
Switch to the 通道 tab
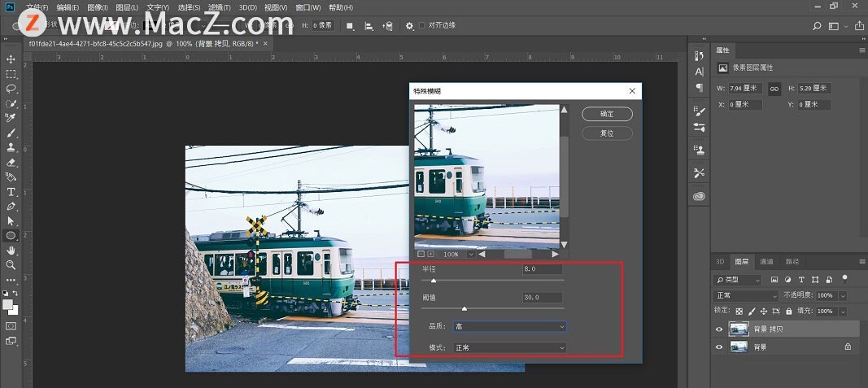[x=766, y=262]
